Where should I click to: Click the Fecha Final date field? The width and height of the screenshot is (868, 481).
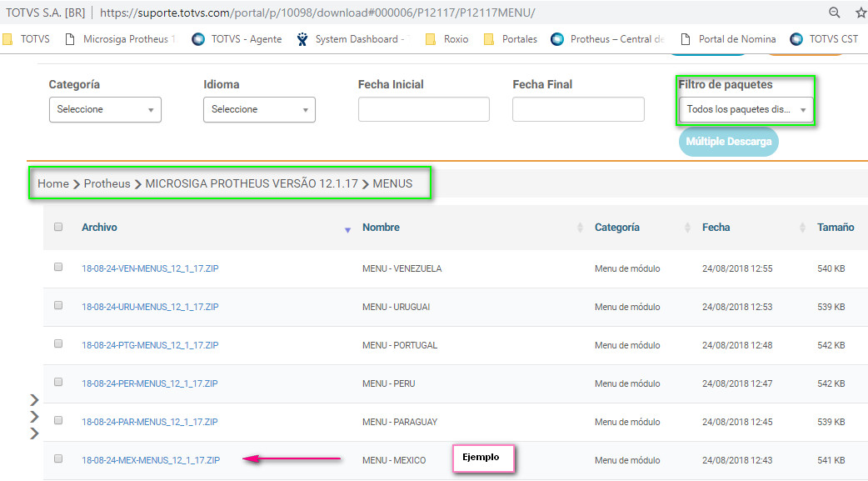tap(578, 109)
